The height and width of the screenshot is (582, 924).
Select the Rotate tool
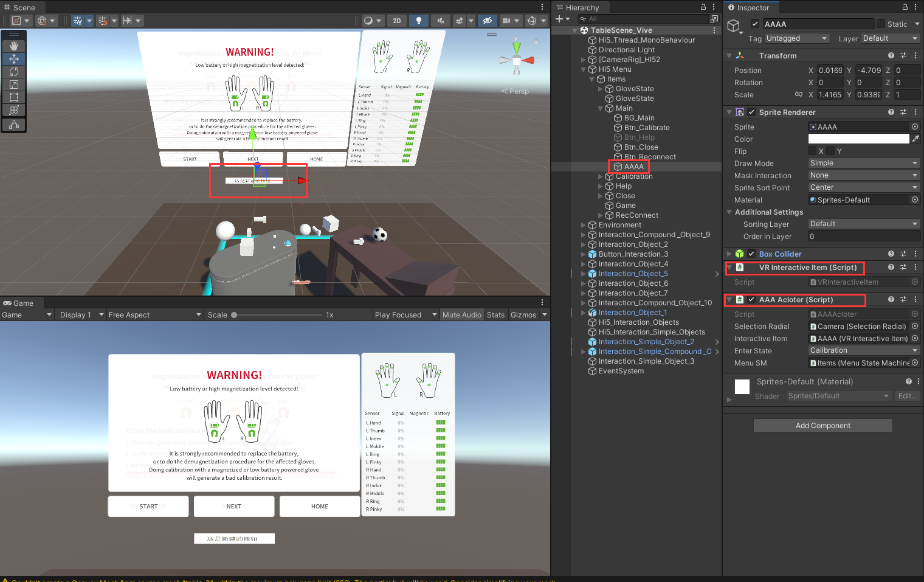coord(13,72)
